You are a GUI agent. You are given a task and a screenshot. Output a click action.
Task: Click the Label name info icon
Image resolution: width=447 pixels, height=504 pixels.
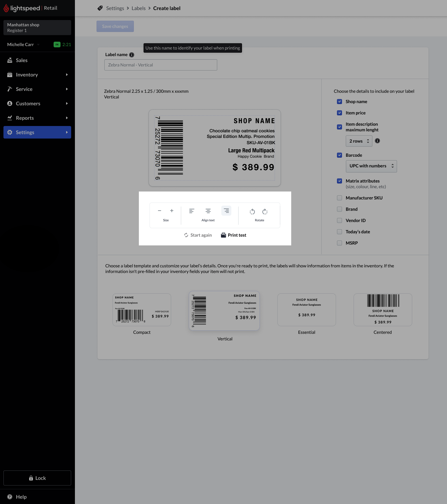pos(132,55)
